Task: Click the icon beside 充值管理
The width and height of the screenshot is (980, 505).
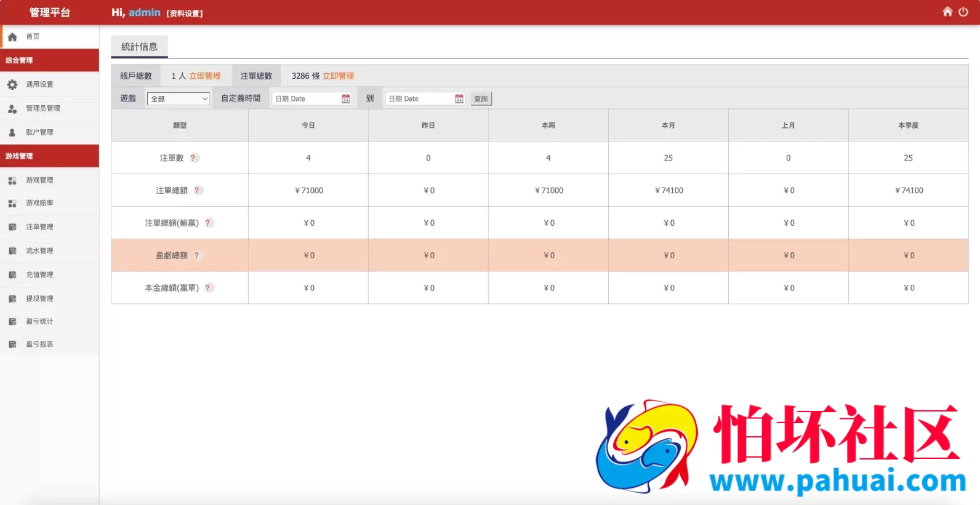Action: pos(12,275)
